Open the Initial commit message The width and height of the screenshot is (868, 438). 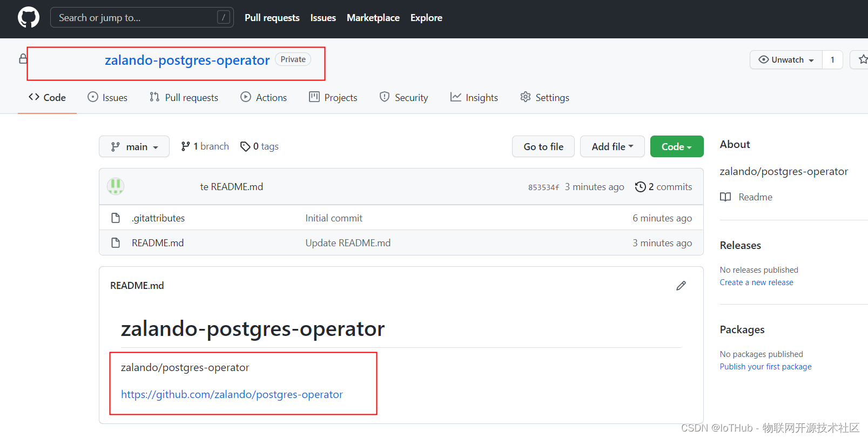point(334,218)
